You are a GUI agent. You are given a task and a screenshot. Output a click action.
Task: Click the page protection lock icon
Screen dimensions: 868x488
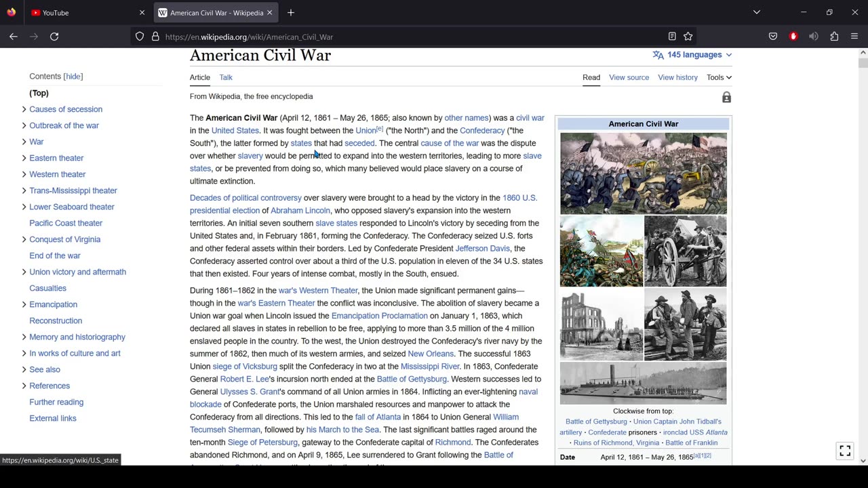pos(726,98)
